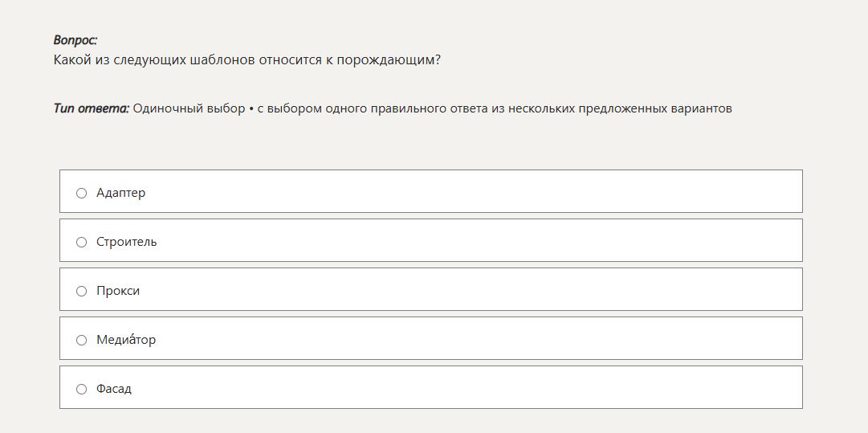
Task: Select the radio button next to Адаптер
Action: [81, 193]
